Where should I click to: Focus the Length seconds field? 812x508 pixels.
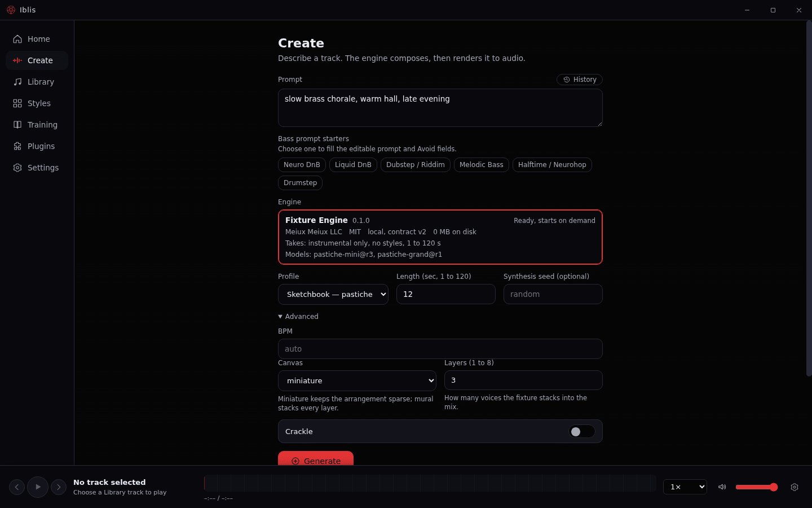point(446,294)
